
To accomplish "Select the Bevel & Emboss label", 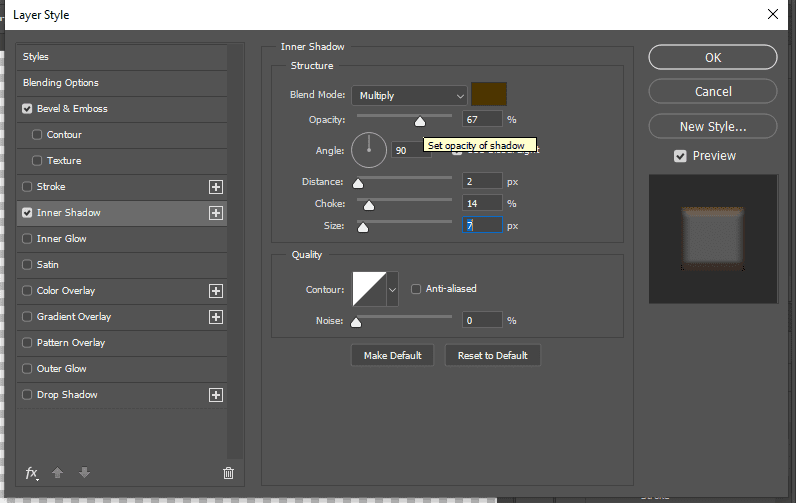I will (72, 109).
